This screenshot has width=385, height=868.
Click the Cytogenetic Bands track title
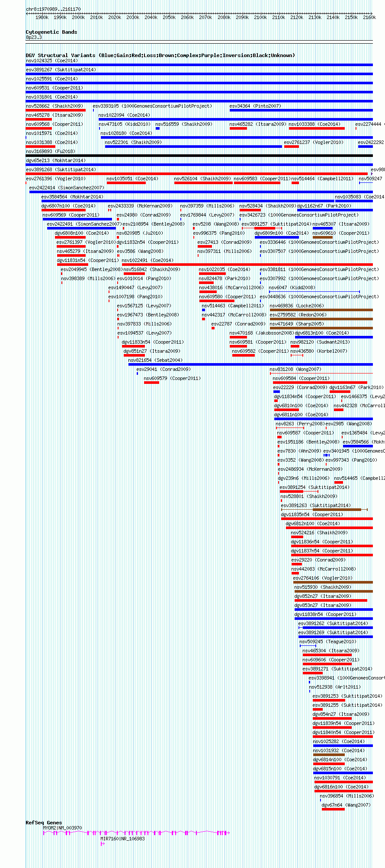click(x=51, y=32)
